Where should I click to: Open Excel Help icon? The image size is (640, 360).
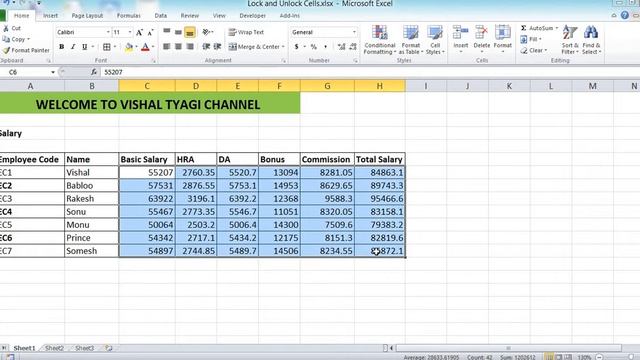(624, 16)
